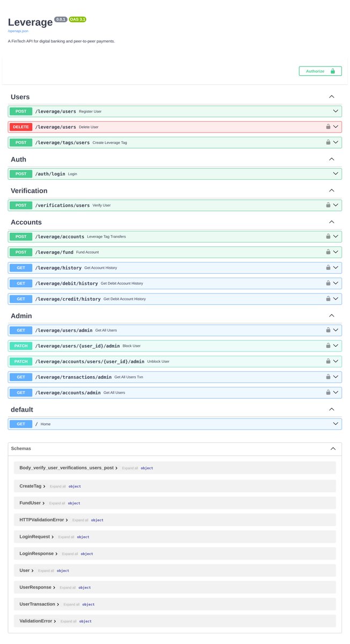Image resolution: width=350 pixels, height=644 pixels.
Task: Open /leverage/tags/users endpoint path
Action: pyautogui.click(x=62, y=142)
